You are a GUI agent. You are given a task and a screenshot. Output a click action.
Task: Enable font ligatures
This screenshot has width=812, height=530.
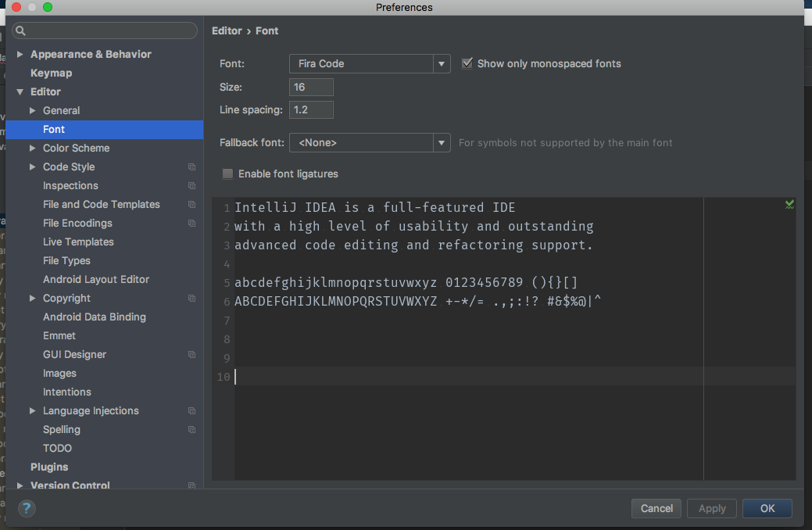[x=227, y=174]
